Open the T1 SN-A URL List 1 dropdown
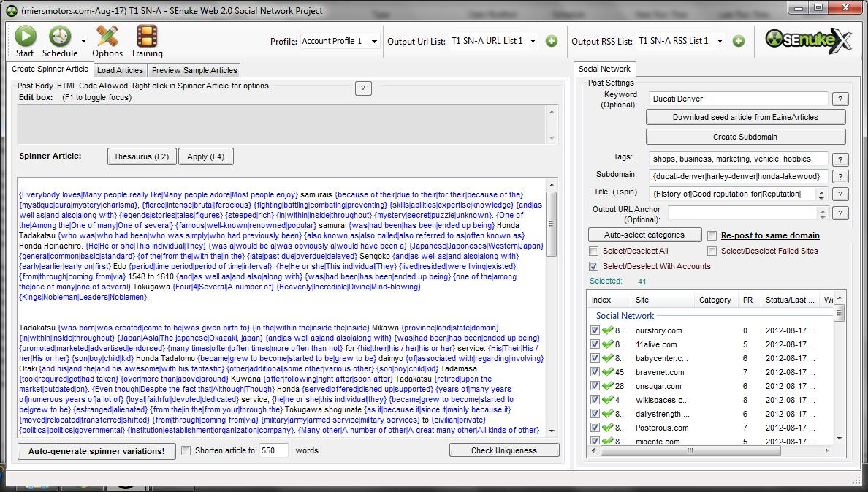Screen dimensions: 868x492 point(533,41)
